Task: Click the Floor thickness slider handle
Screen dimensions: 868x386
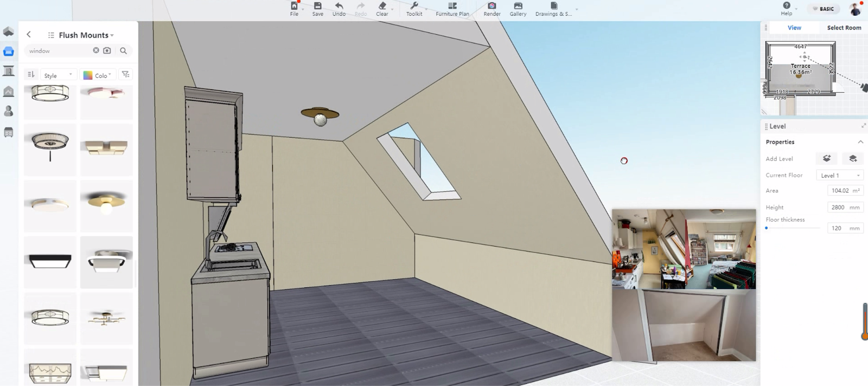Action: click(767, 228)
